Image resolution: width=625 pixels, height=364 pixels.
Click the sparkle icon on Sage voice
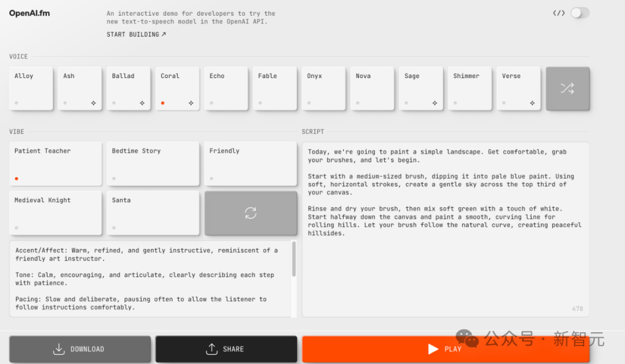pyautogui.click(x=435, y=103)
